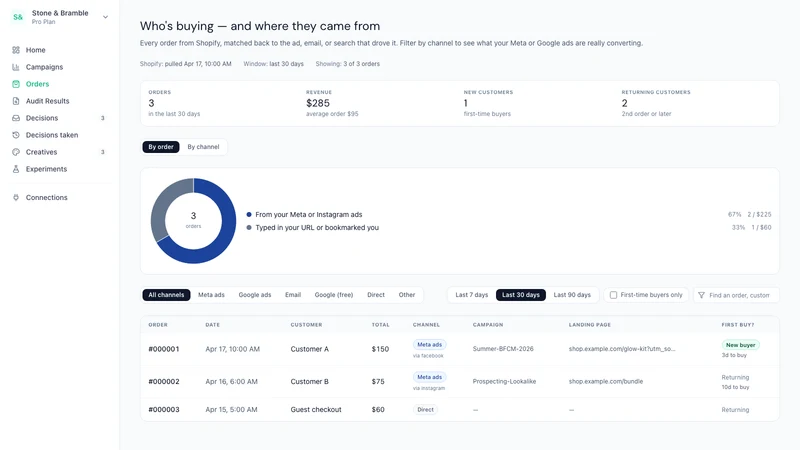Click the TOTAL column header

[380, 325]
